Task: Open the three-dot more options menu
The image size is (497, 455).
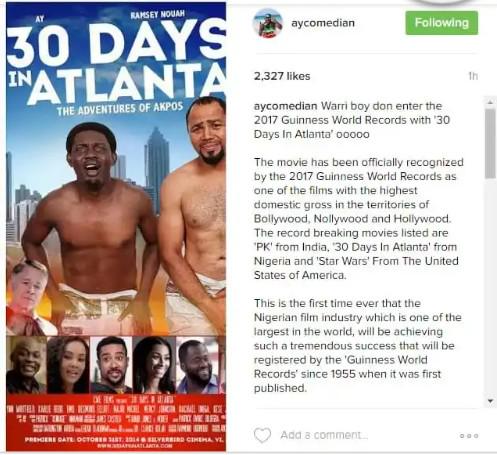Action: coord(469,436)
